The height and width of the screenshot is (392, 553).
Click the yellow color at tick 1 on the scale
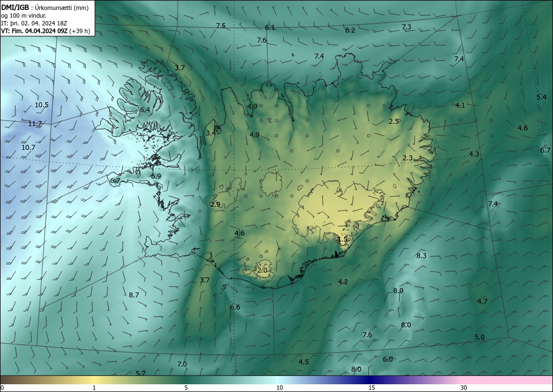coord(93,380)
